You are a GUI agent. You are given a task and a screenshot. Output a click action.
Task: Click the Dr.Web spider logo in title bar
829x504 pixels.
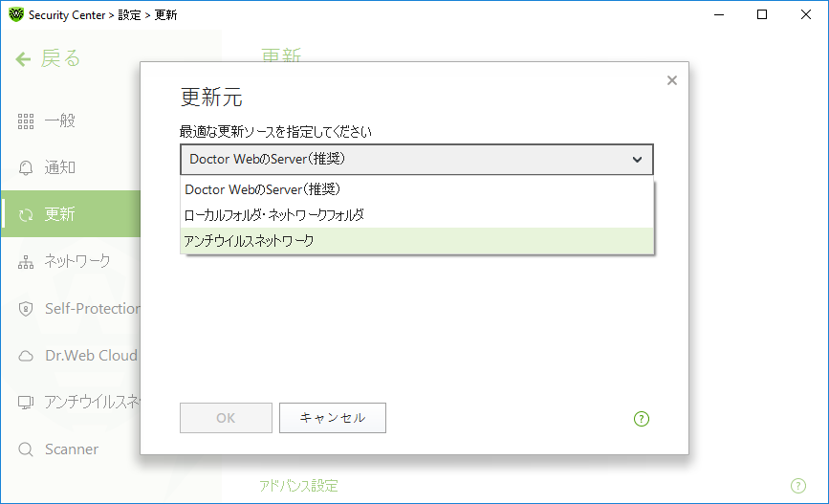(x=16, y=14)
